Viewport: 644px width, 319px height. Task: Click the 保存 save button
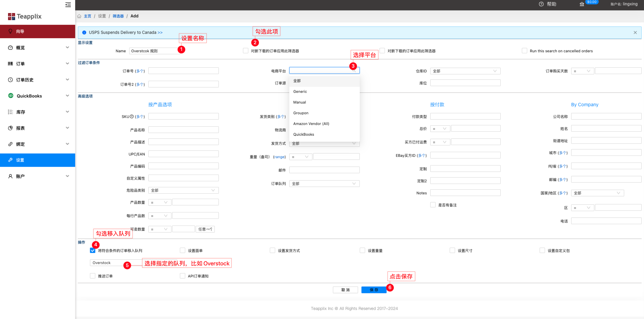pyautogui.click(x=374, y=290)
